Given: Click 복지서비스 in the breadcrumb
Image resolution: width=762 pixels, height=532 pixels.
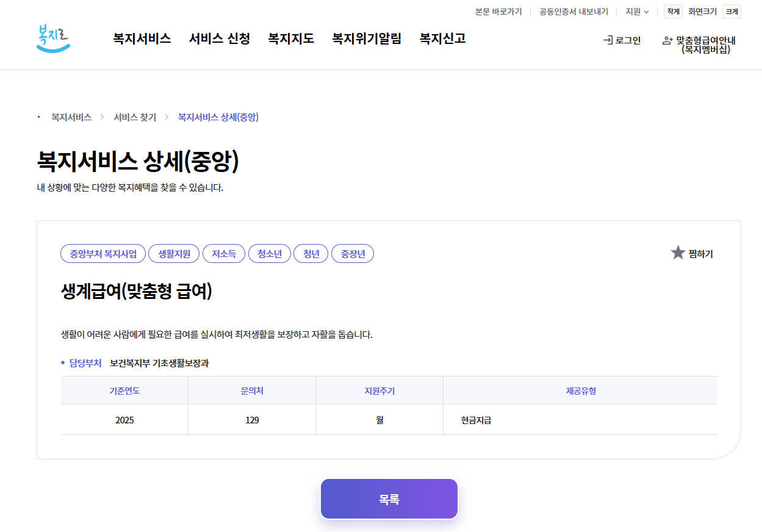Looking at the screenshot, I should [x=71, y=117].
